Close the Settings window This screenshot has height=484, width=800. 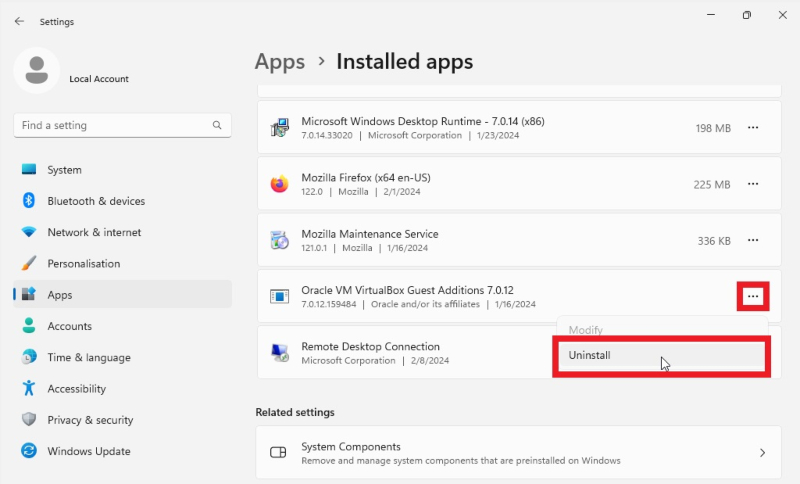pos(783,15)
